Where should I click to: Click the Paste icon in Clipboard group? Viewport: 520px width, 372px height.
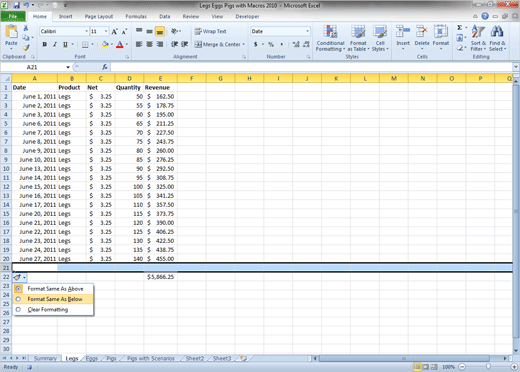pos(11,32)
